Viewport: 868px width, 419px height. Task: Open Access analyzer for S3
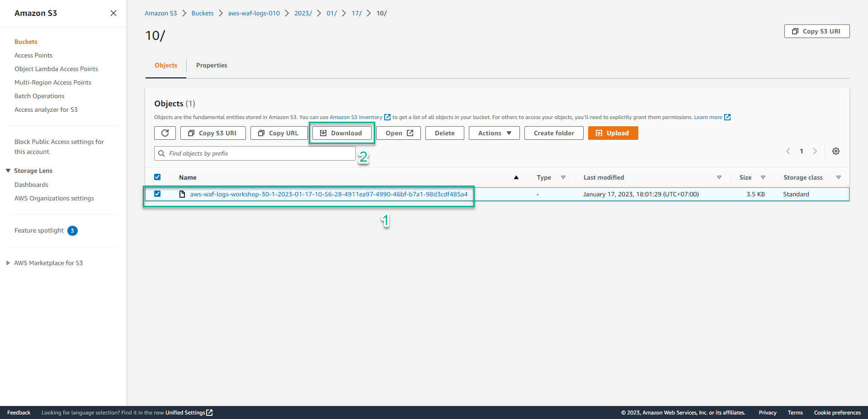tap(46, 110)
